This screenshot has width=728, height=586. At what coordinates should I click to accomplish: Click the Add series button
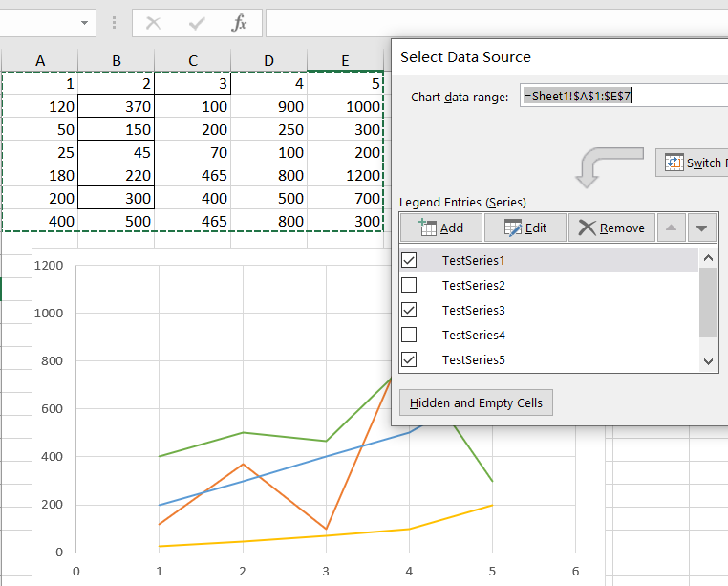coord(440,228)
